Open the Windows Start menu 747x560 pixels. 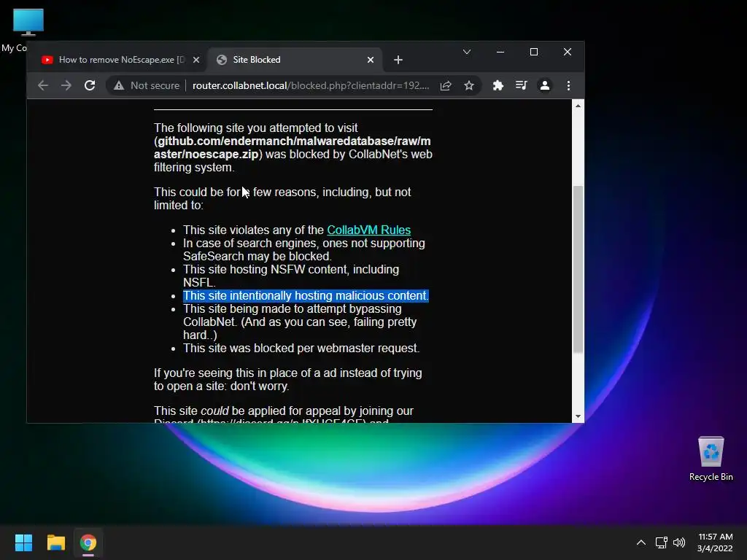point(23,542)
